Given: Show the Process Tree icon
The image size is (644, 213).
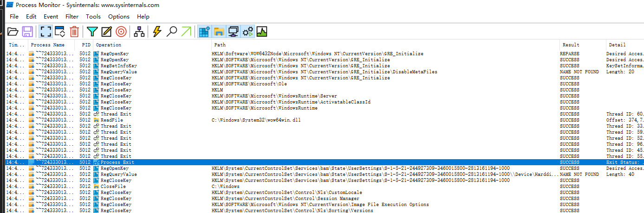Looking at the screenshot, I should click(139, 32).
